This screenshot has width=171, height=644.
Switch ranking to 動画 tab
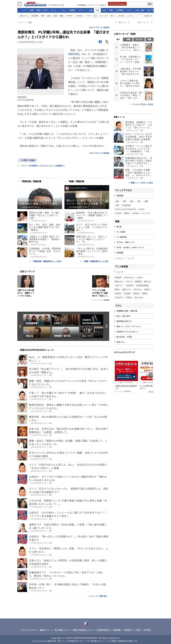(149, 39)
